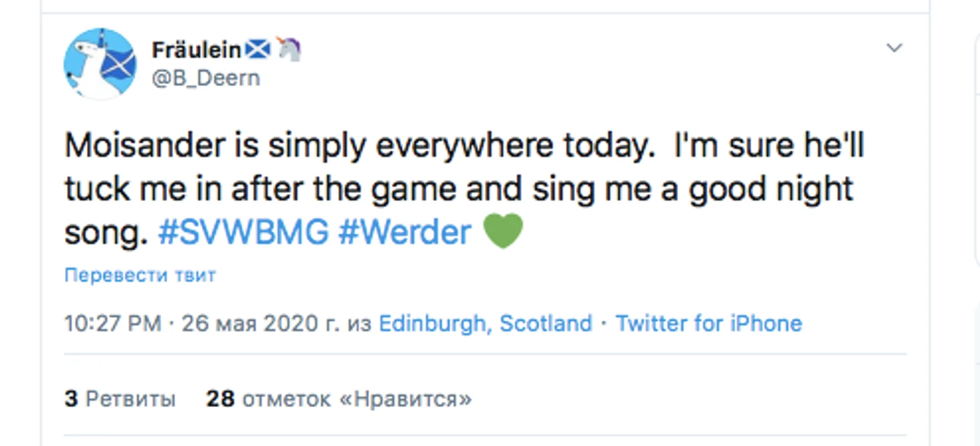View the отметок «Нравится» likes list

point(356,400)
